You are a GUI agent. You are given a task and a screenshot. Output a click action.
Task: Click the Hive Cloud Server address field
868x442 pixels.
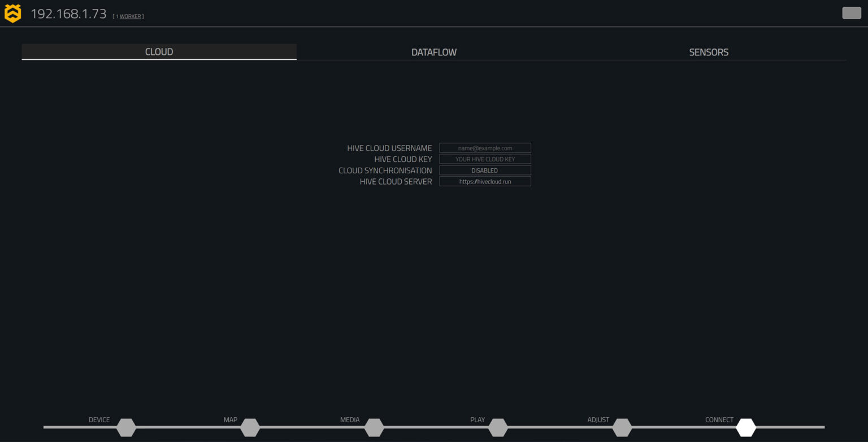click(485, 181)
